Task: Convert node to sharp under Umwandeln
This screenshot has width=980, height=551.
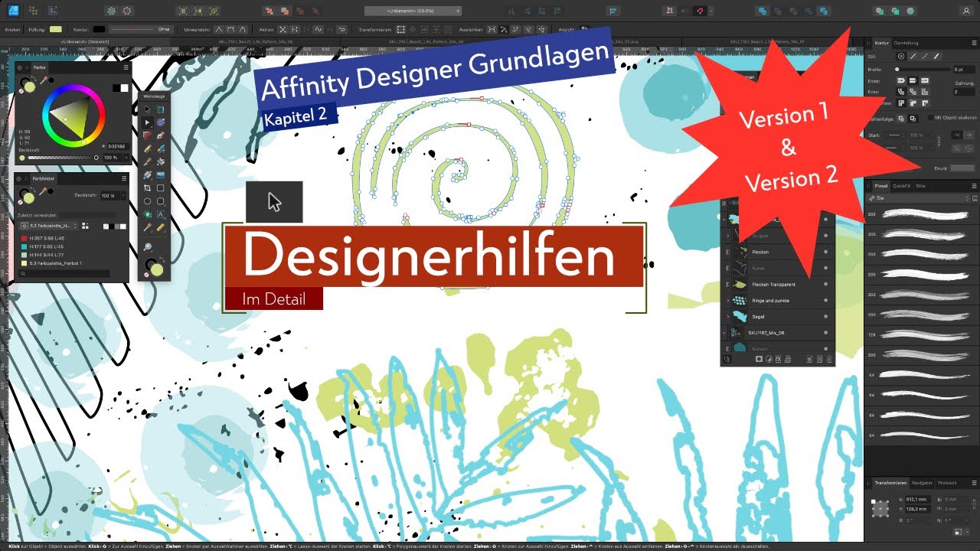Action: 218,29
